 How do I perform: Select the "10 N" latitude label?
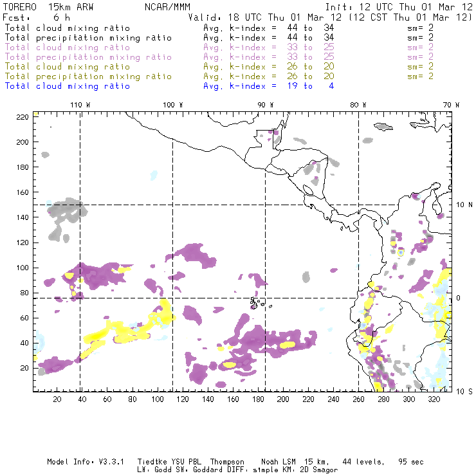pos(464,205)
